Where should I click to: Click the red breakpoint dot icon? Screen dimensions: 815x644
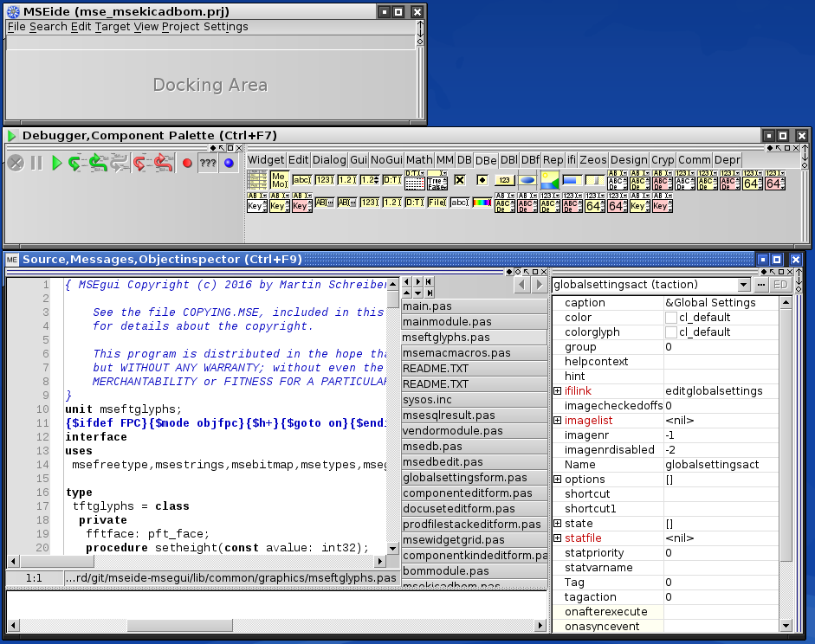(x=186, y=163)
